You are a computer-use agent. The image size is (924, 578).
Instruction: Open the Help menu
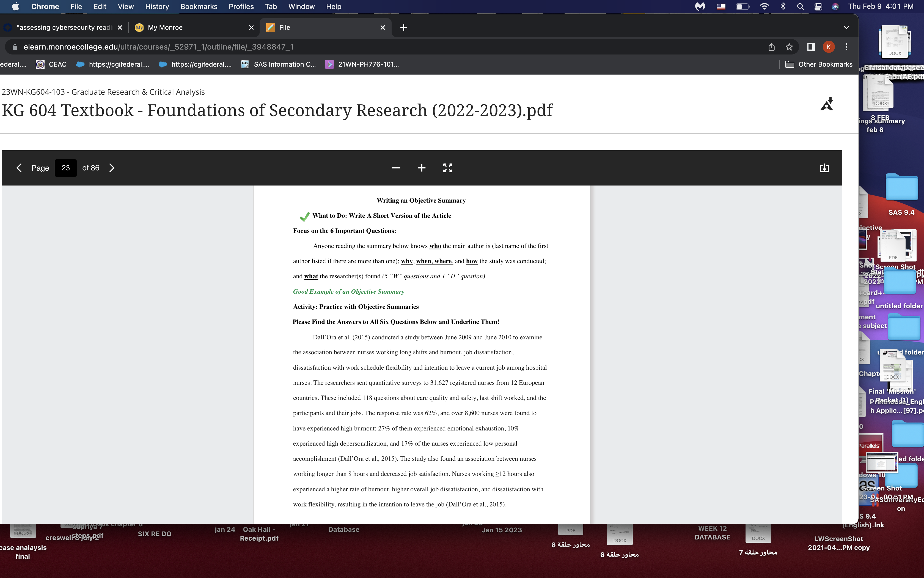point(333,7)
